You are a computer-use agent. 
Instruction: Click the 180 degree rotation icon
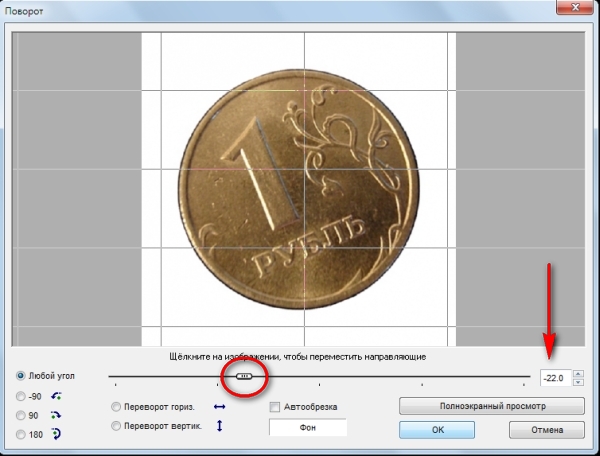click(56, 434)
